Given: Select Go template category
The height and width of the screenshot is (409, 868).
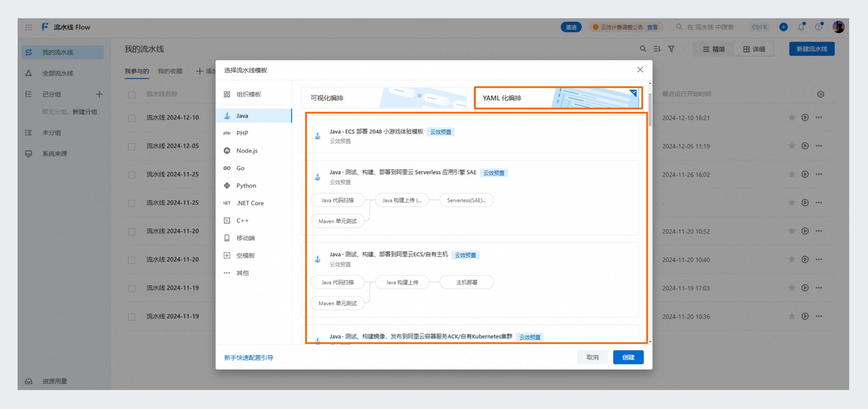Looking at the screenshot, I should 253,168.
